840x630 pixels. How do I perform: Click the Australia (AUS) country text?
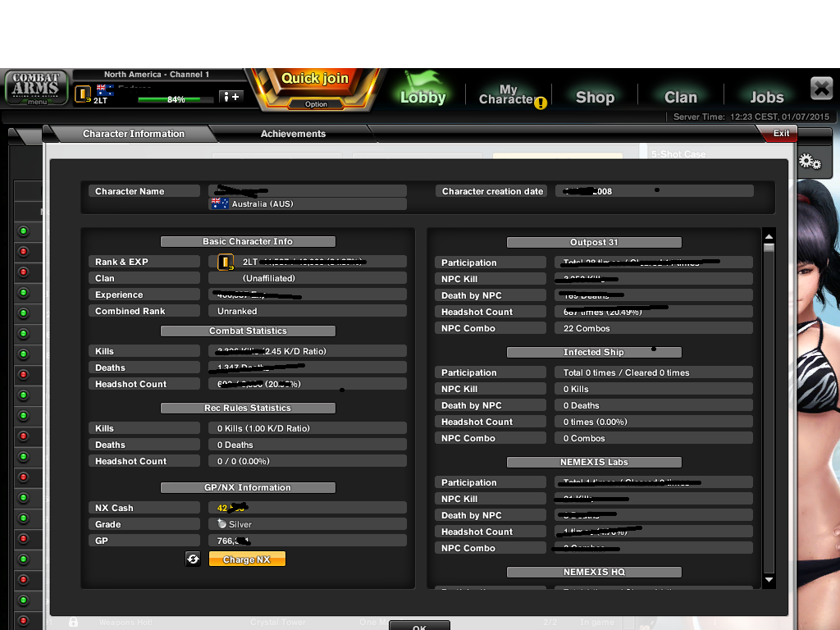pos(262,203)
